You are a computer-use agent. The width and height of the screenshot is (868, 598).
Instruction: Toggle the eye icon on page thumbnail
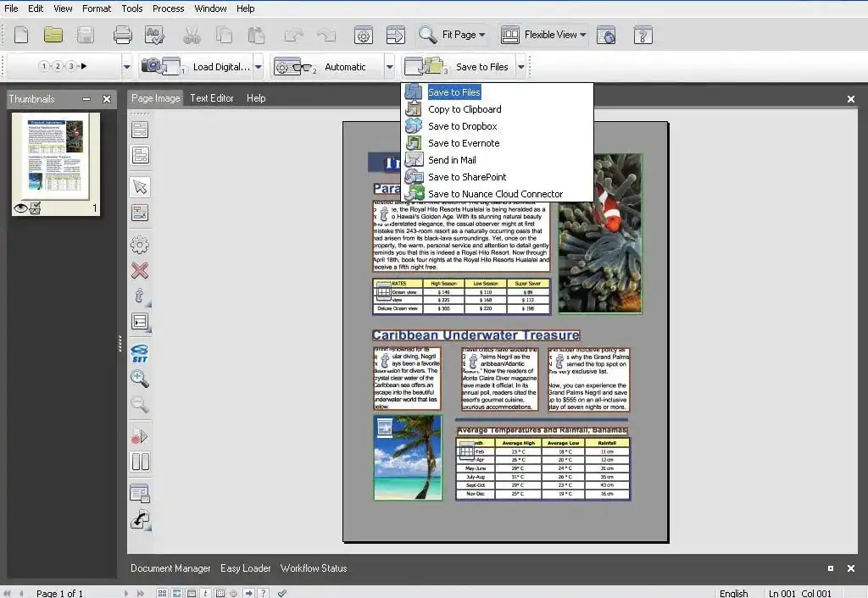click(20, 208)
